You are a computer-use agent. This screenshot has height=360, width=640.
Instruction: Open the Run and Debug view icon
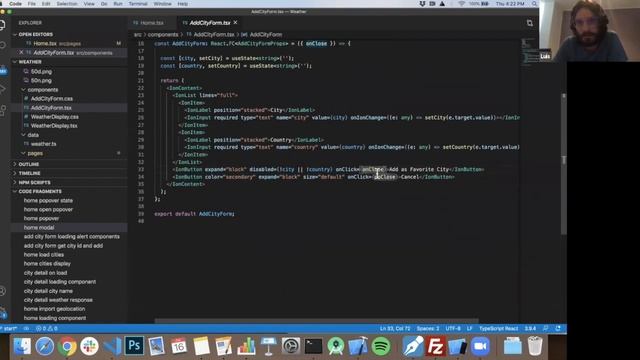pos(2,89)
